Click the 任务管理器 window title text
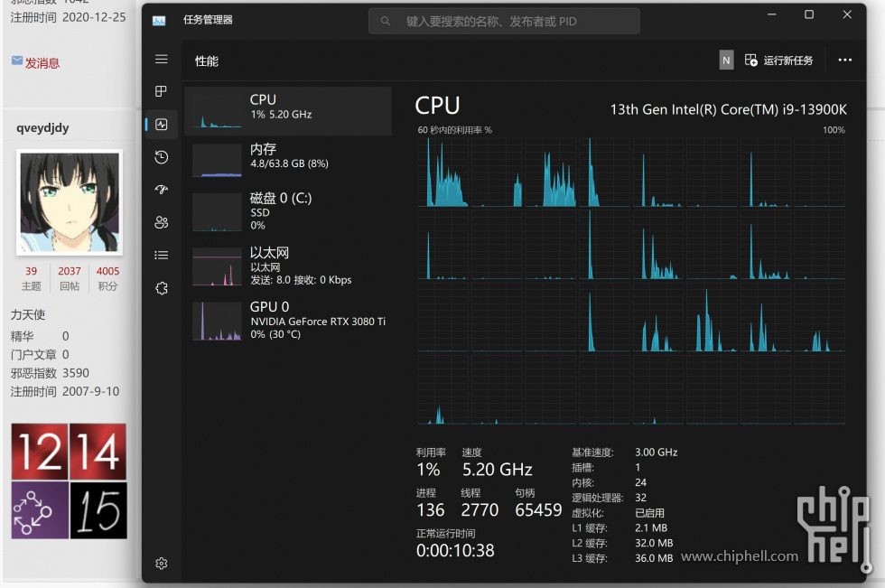The width and height of the screenshot is (885, 588). tap(208, 20)
